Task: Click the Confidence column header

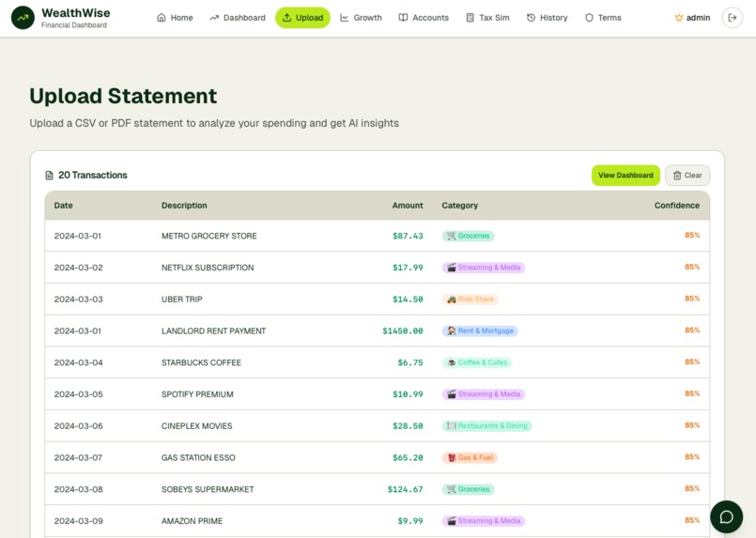Action: pos(677,206)
